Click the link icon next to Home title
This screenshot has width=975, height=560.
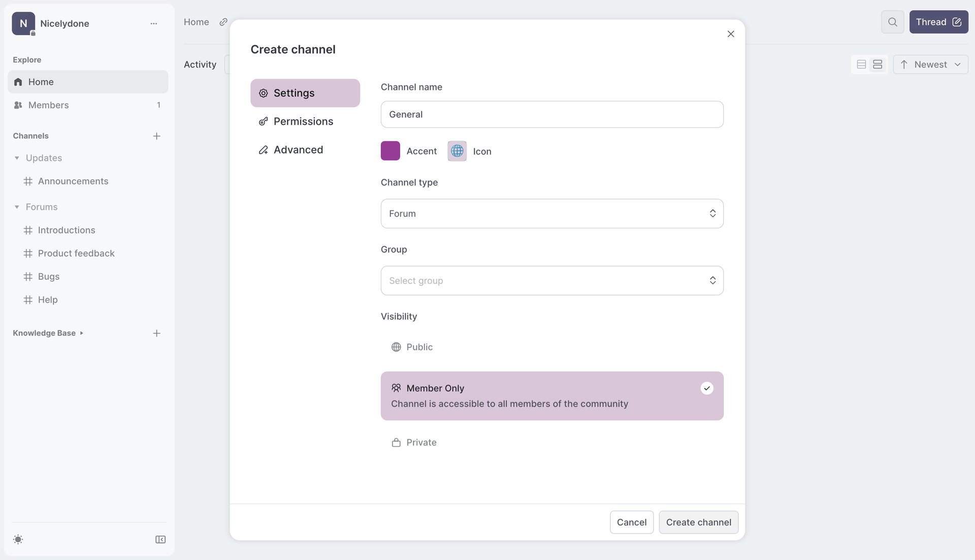(x=223, y=22)
